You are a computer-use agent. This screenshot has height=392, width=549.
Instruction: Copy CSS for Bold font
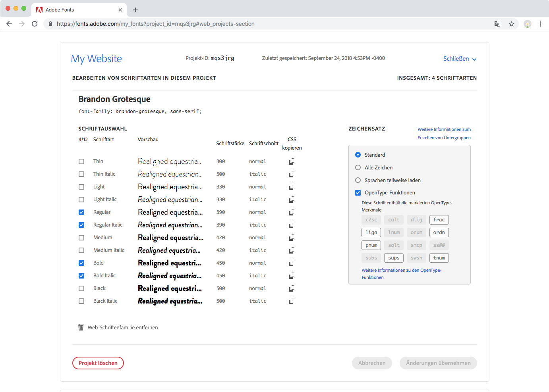[x=292, y=263]
